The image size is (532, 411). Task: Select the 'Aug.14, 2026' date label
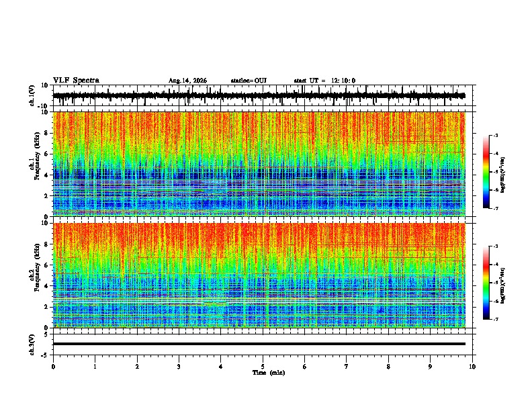coord(187,81)
